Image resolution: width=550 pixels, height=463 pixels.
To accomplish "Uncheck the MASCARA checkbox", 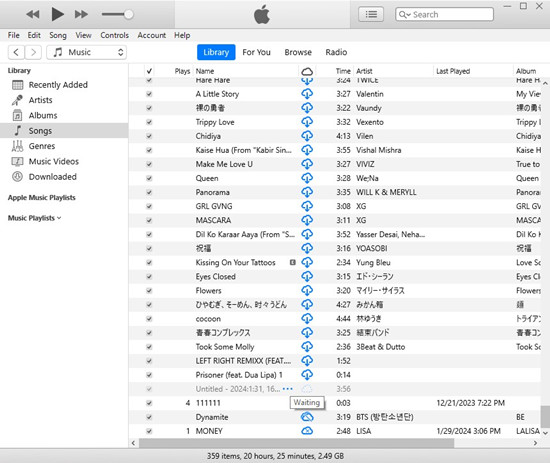I will [149, 220].
